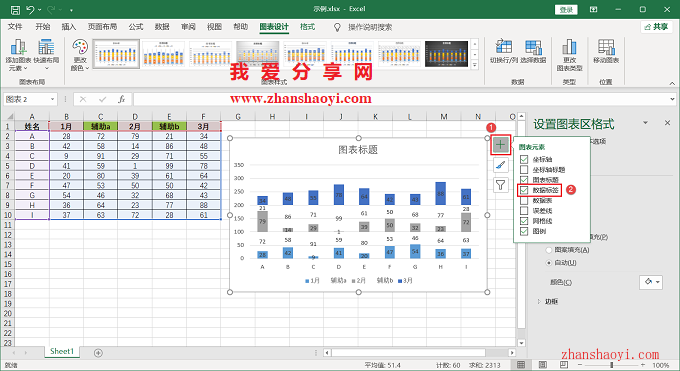Select the Sheet1 tab
680x371 pixels.
62,351
